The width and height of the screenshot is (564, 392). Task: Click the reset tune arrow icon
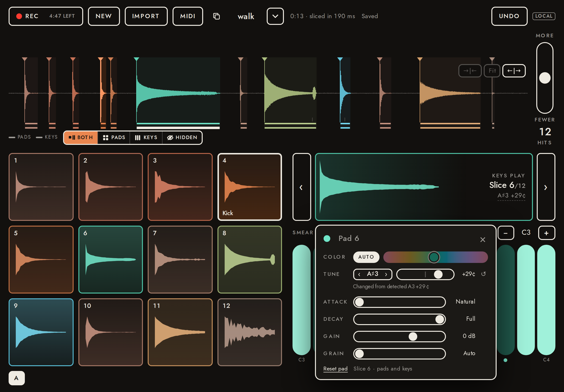(x=483, y=274)
